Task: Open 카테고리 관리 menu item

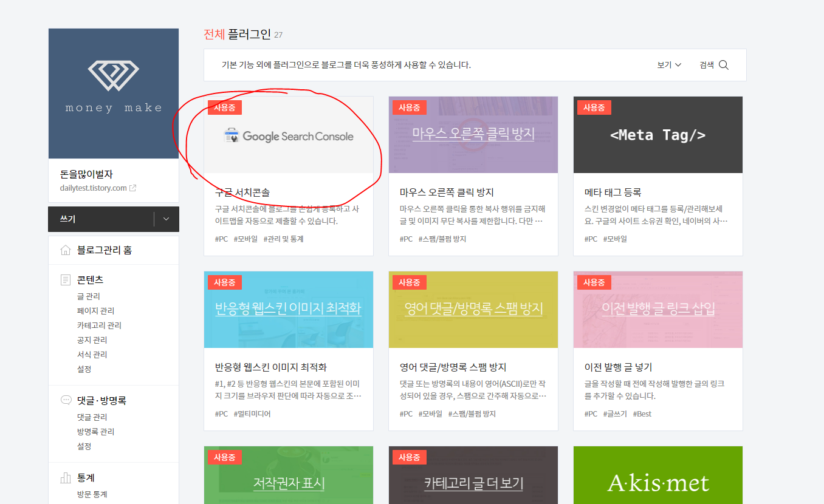Action: 99,325
